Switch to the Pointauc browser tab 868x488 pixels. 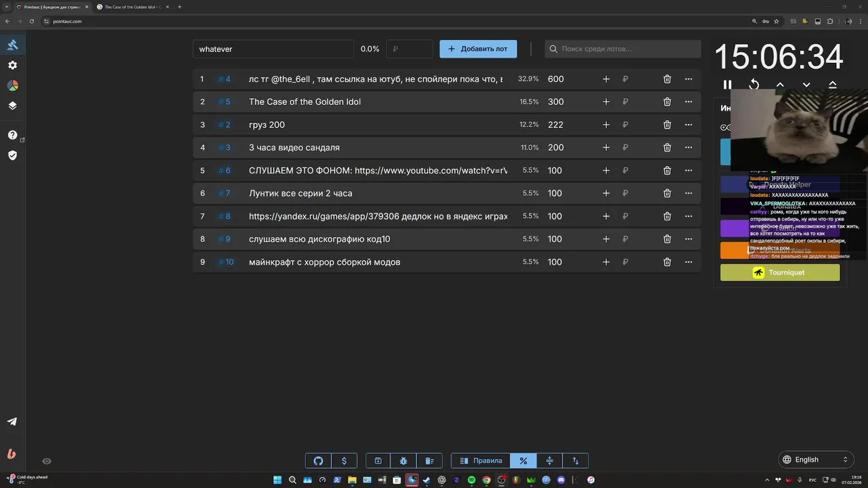[x=52, y=7]
